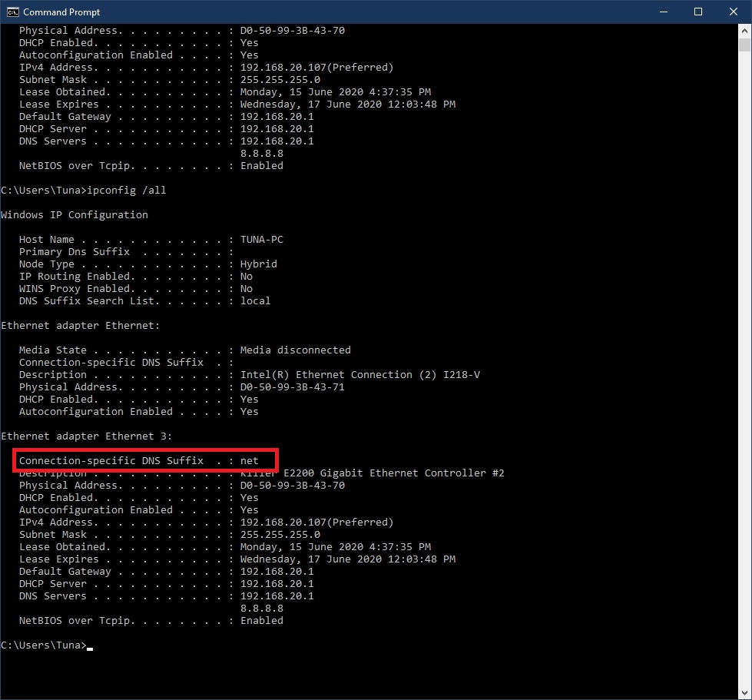Screen dimensions: 752x700
Task: Click the empty scrollbar track below the thumb
Action: [744, 384]
